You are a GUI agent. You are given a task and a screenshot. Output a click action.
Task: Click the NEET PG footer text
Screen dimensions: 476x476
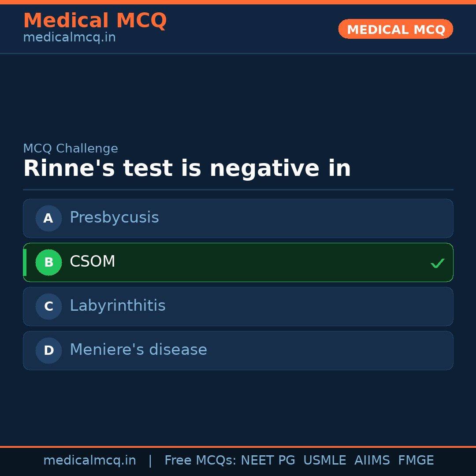[268, 461]
